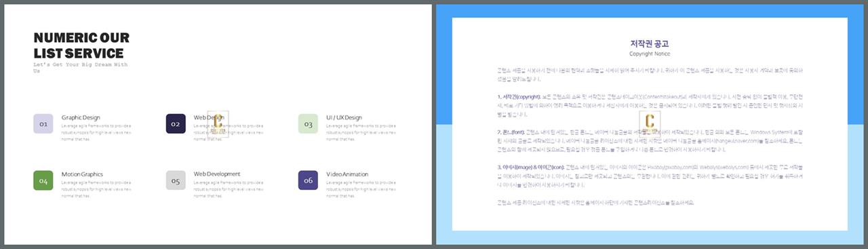
Task: Click the UI / UX Design heading
Action: (344, 117)
